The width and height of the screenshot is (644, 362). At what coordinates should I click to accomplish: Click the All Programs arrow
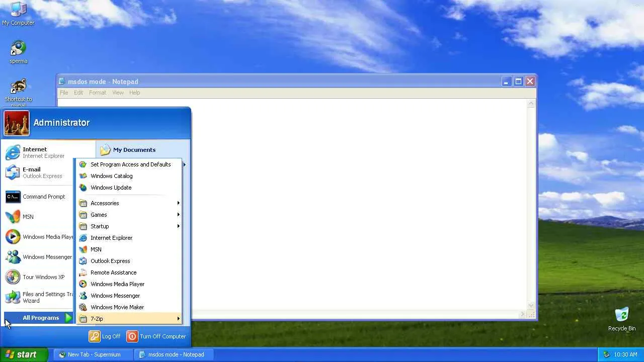[x=68, y=318]
